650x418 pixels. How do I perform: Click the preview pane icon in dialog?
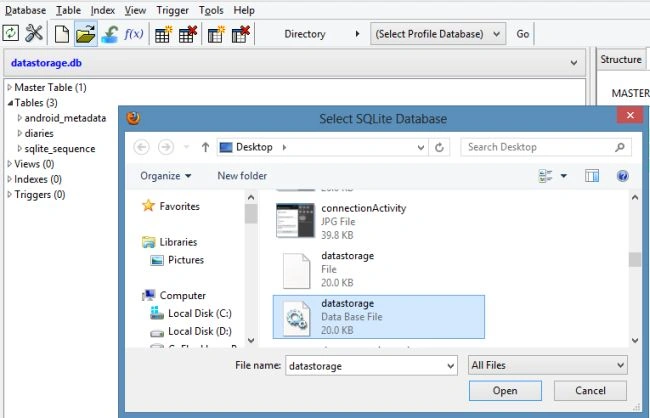[x=592, y=176]
